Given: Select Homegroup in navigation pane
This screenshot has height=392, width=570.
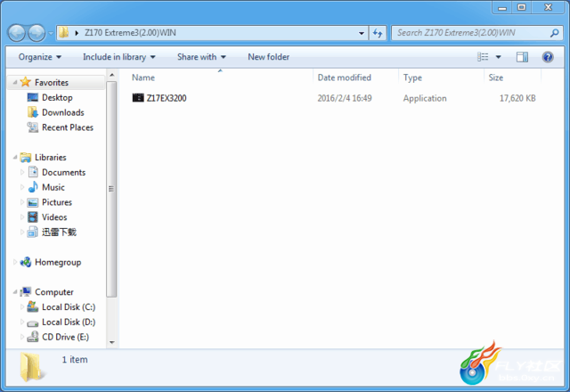Looking at the screenshot, I should tap(58, 262).
